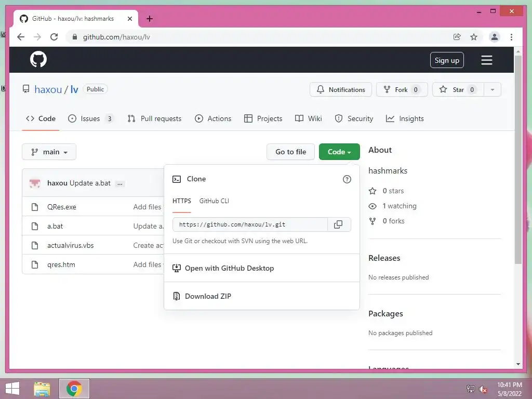Click the share page icon in address bar
532x399 pixels.
(457, 37)
